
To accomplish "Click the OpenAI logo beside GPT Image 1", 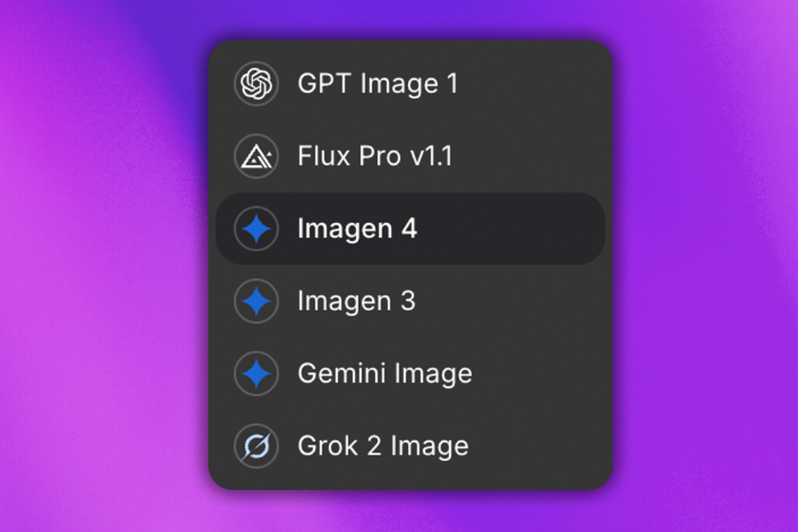I will tap(256, 83).
